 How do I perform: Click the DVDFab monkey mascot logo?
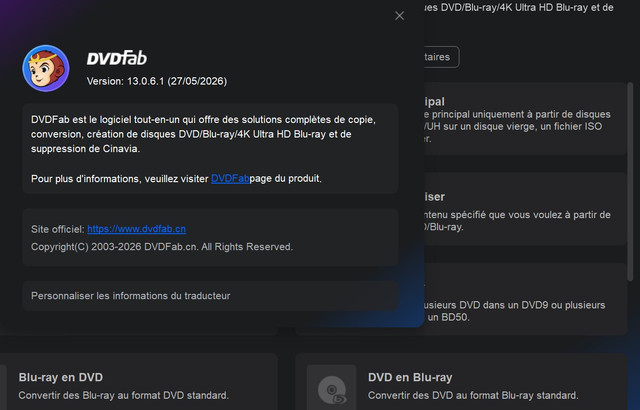pos(46,68)
